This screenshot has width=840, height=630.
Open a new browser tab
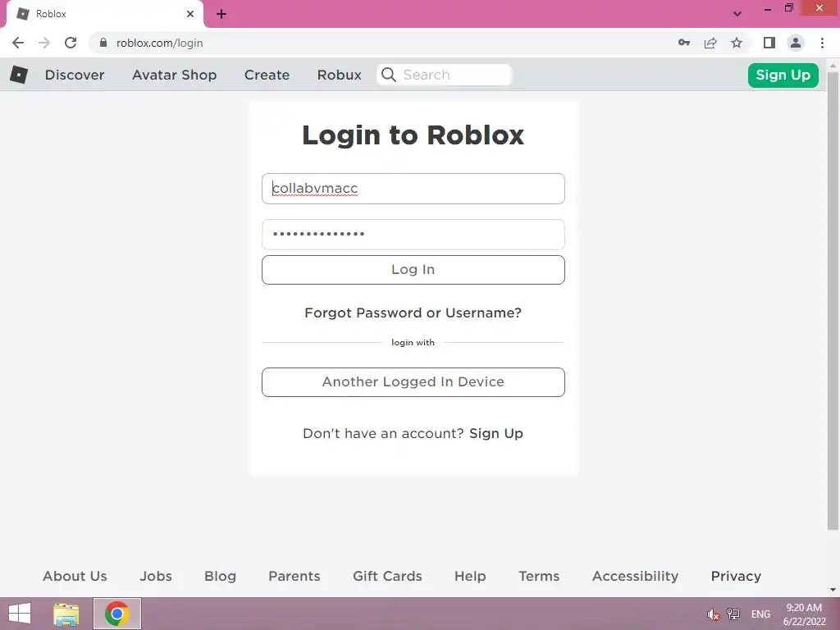(x=221, y=14)
